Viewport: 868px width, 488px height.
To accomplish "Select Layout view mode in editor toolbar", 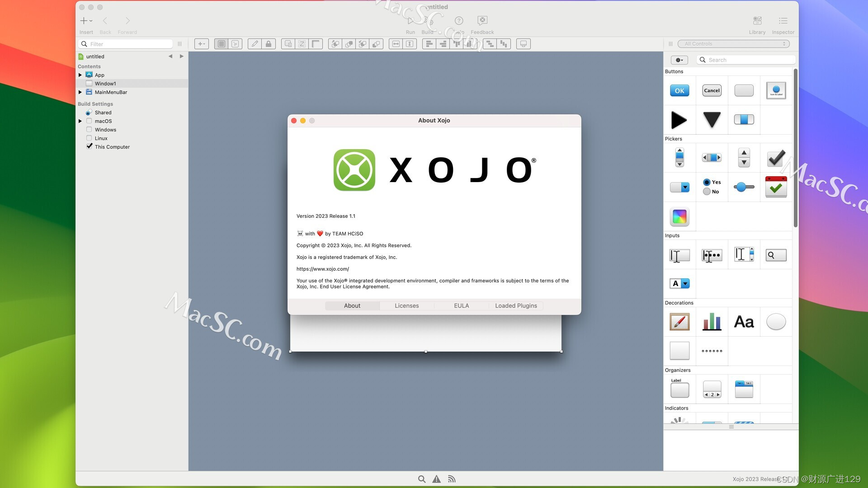I will pyautogui.click(x=221, y=44).
